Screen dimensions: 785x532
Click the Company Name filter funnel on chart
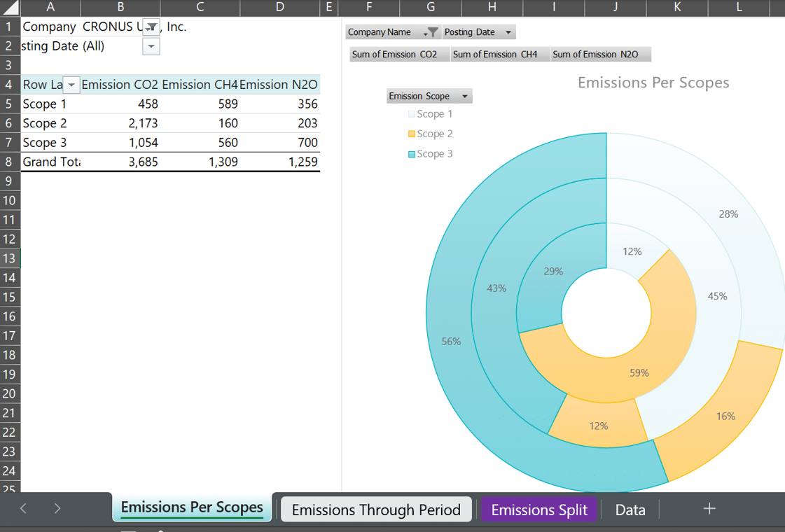click(432, 32)
